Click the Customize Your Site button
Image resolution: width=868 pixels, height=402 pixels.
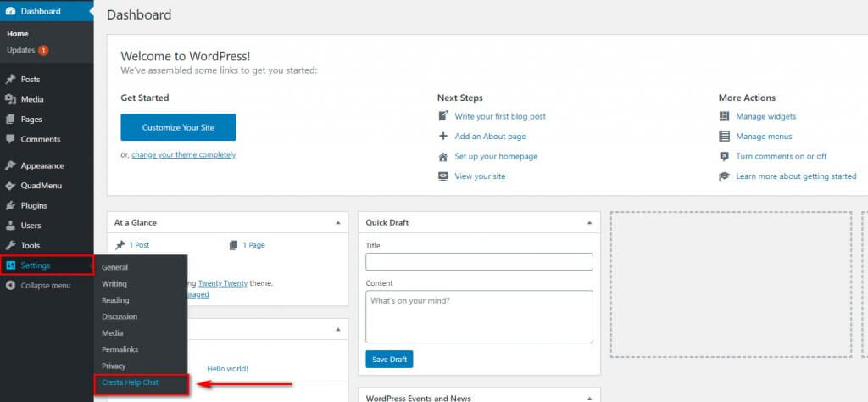coord(178,127)
